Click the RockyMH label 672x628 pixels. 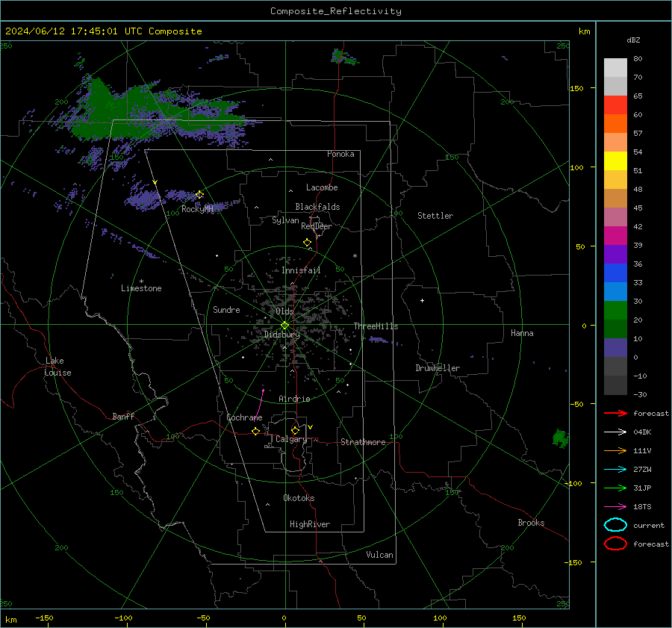point(197,209)
